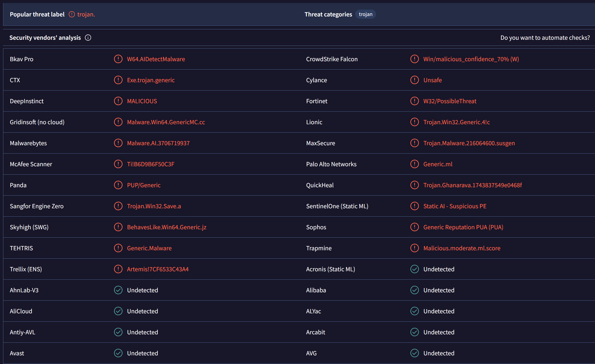Select the W64.AIDetectMalware detection name

pos(156,59)
